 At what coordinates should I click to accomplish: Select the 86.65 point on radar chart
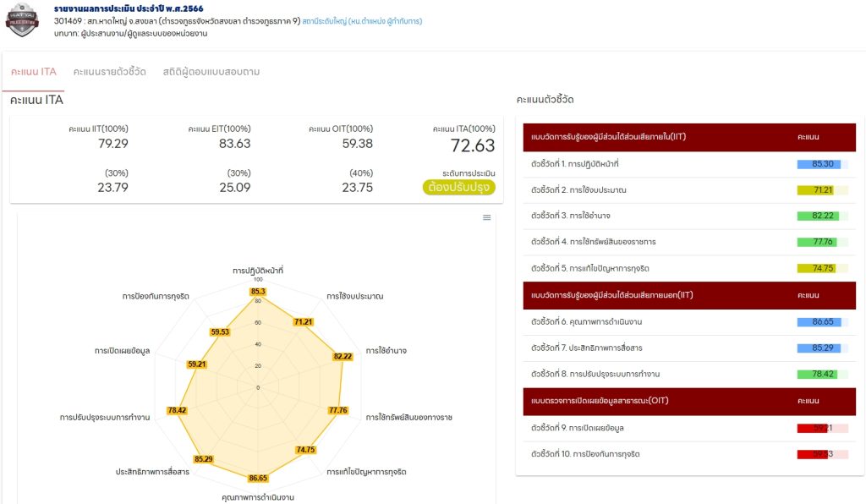tap(258, 478)
